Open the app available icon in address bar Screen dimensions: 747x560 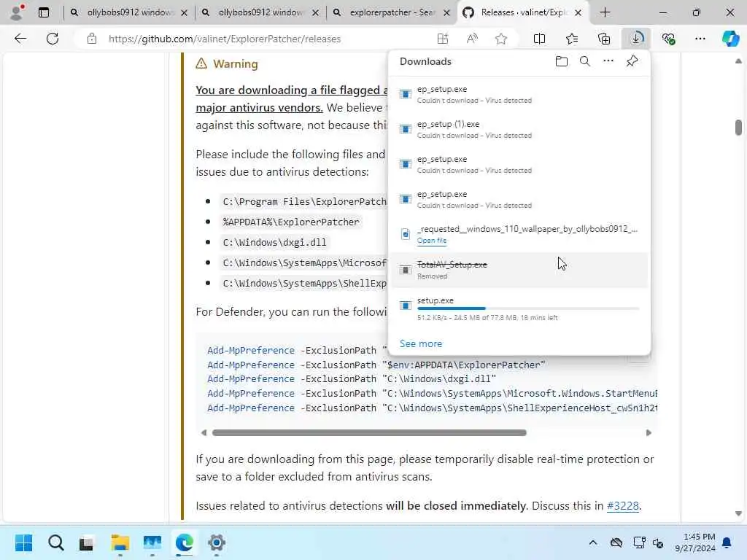coord(443,39)
